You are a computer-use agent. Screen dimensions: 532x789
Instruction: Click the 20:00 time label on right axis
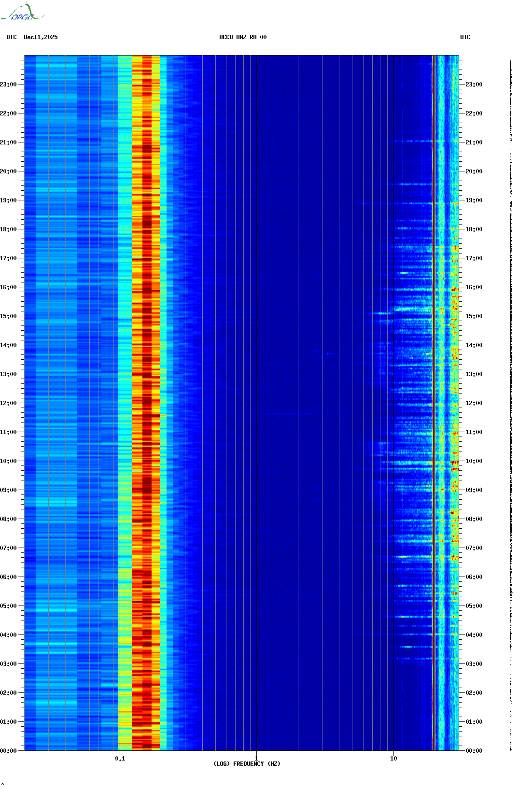click(x=474, y=171)
